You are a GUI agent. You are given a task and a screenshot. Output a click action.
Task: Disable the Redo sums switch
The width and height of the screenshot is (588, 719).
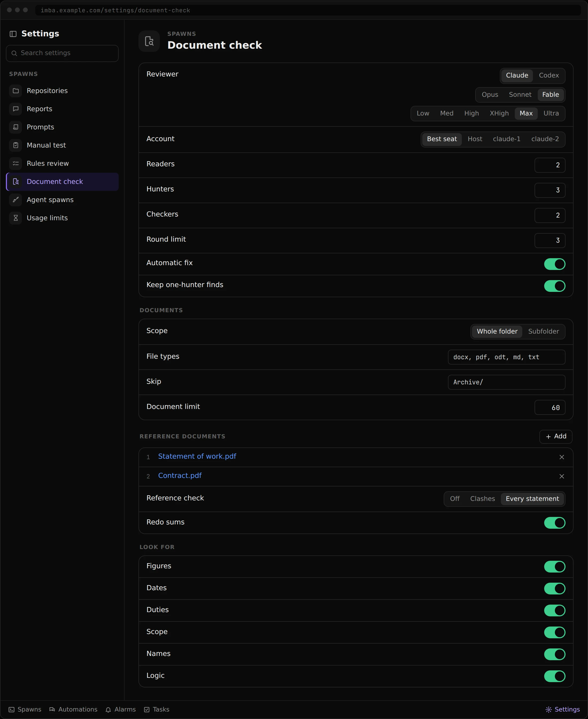point(555,523)
